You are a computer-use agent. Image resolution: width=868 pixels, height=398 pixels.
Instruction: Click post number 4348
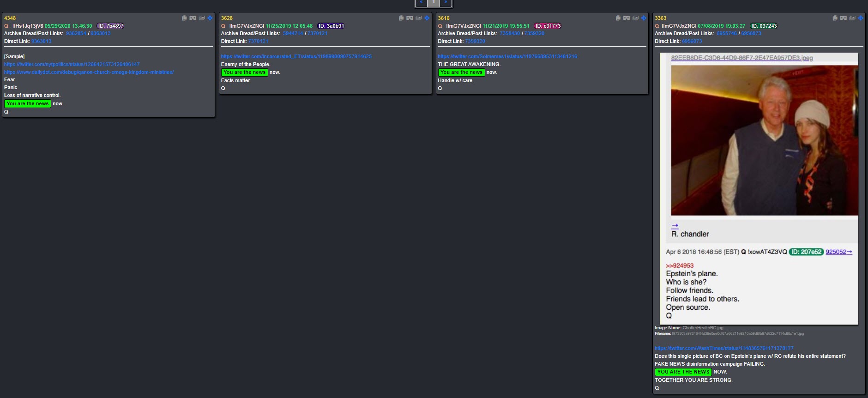(x=10, y=18)
